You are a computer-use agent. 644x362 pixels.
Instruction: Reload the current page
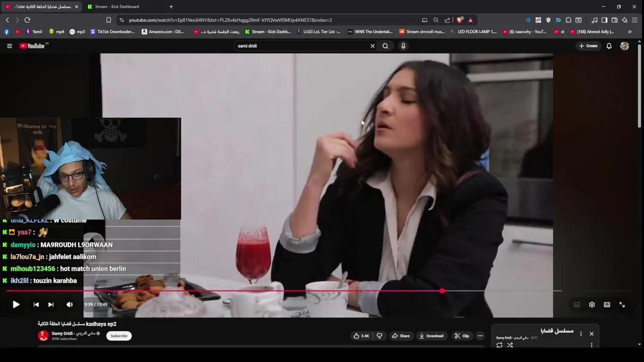click(27, 20)
